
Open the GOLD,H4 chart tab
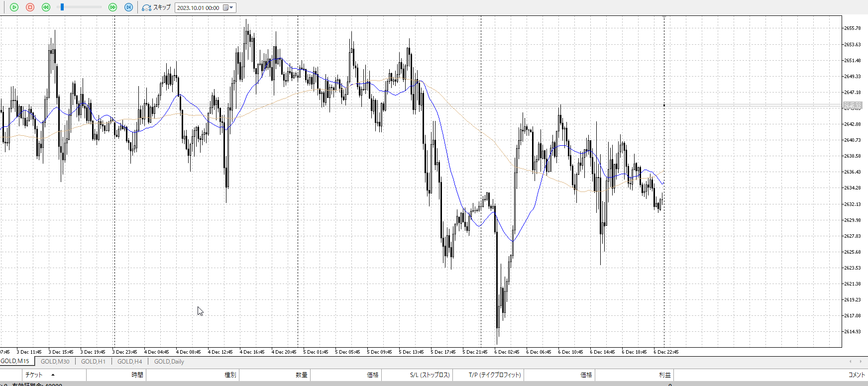pos(129,362)
